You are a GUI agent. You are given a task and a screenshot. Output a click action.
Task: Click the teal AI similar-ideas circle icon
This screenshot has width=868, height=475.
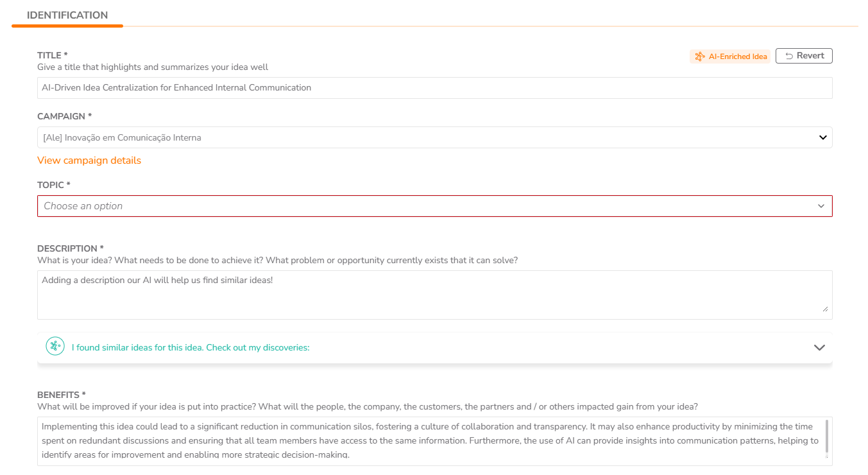coord(55,347)
